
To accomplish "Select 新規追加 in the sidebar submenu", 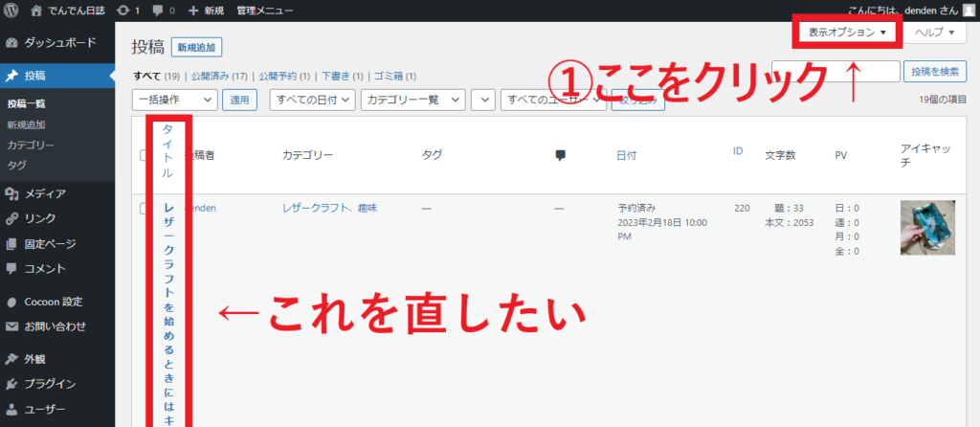I will (26, 125).
